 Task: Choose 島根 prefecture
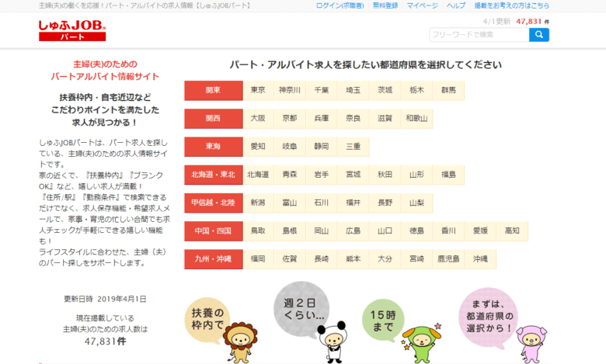pyautogui.click(x=290, y=231)
